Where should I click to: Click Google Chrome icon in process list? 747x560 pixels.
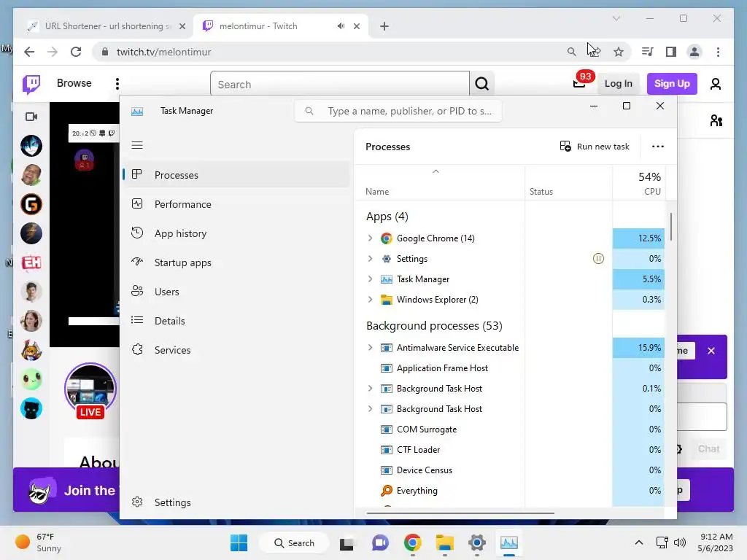click(387, 238)
